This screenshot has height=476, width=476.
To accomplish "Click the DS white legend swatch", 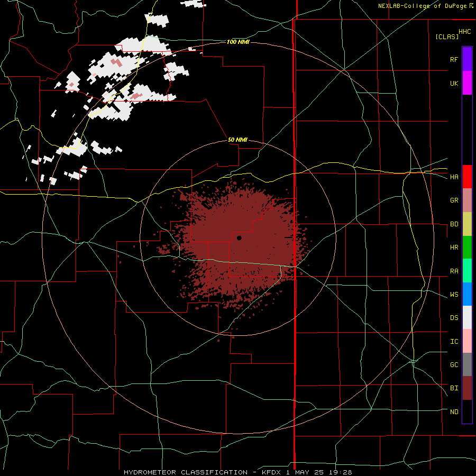I will 467,317.
